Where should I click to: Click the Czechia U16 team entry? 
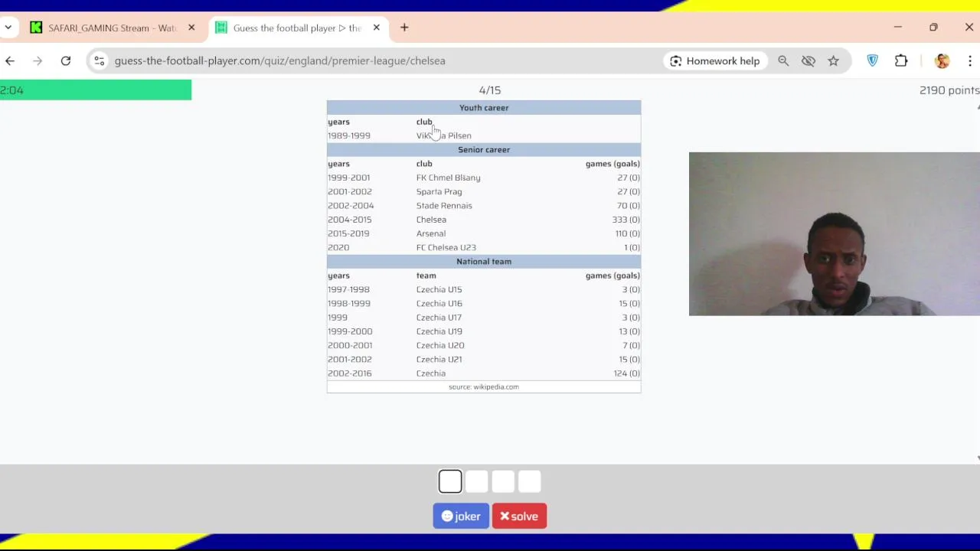439,304
